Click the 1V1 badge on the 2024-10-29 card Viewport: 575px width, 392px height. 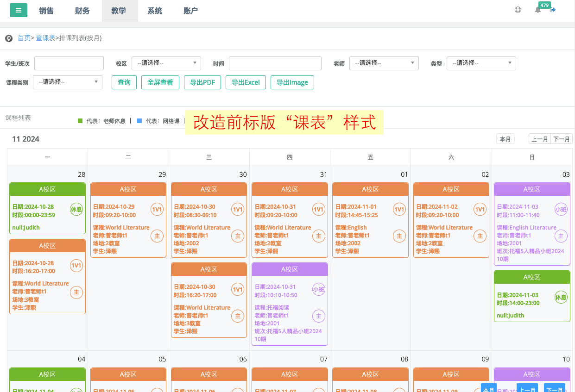click(157, 209)
